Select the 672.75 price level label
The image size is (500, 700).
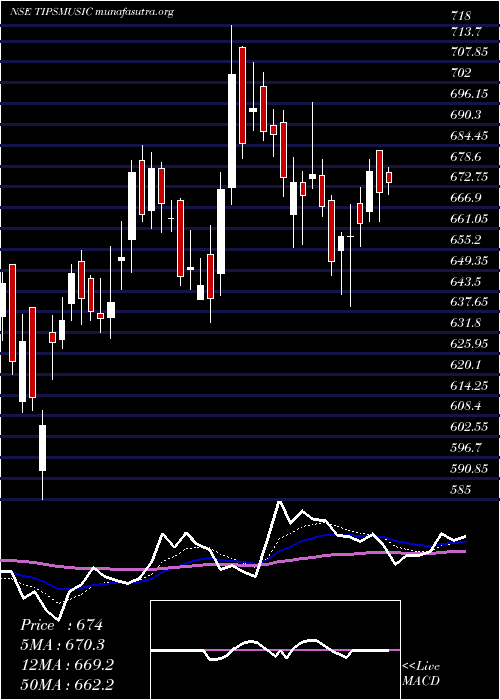[469, 177]
